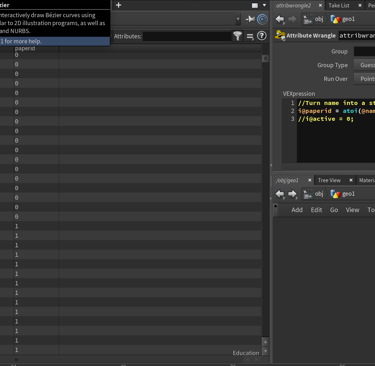
Task: Click the spreadsheet scrollbar up arrow
Action: pos(265,342)
